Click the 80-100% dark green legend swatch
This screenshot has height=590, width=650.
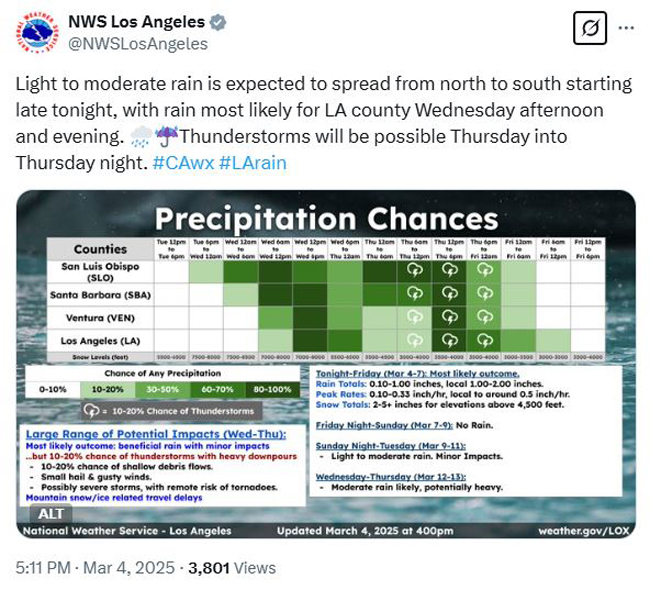click(272, 389)
